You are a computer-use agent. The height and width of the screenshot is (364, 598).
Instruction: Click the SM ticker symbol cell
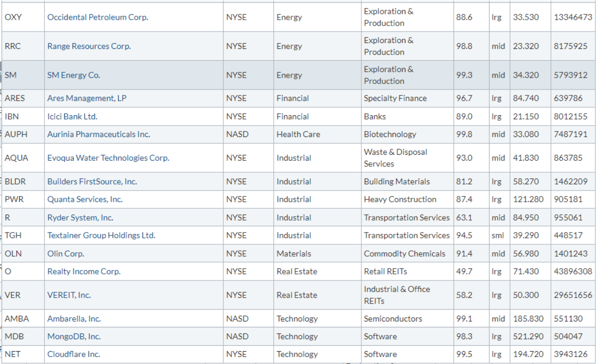tap(23, 75)
